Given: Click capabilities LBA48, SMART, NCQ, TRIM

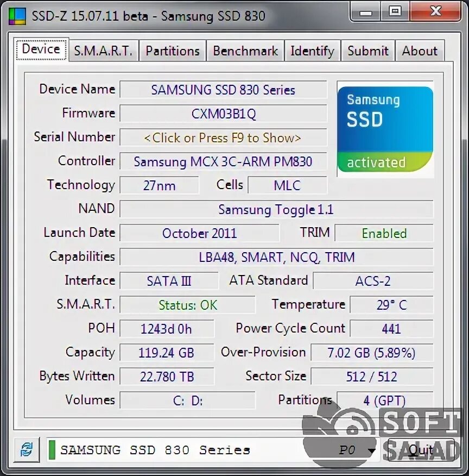Looking at the screenshot, I should (x=276, y=257).
